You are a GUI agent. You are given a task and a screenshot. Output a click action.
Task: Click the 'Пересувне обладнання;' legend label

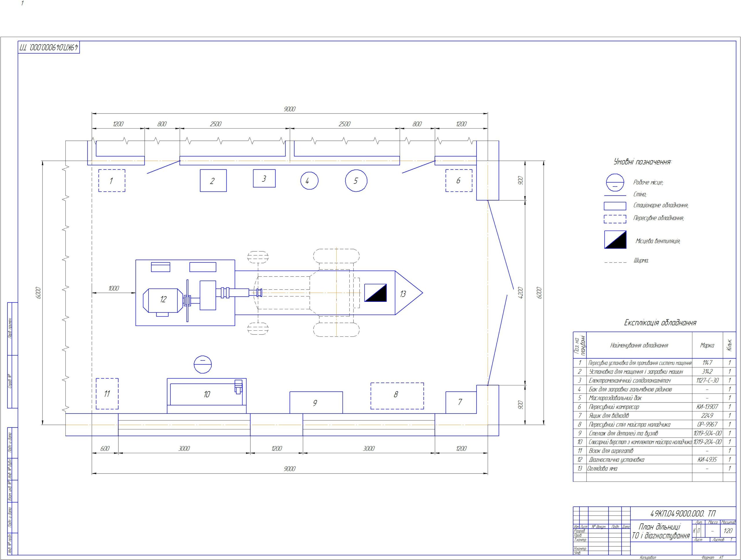coord(659,218)
